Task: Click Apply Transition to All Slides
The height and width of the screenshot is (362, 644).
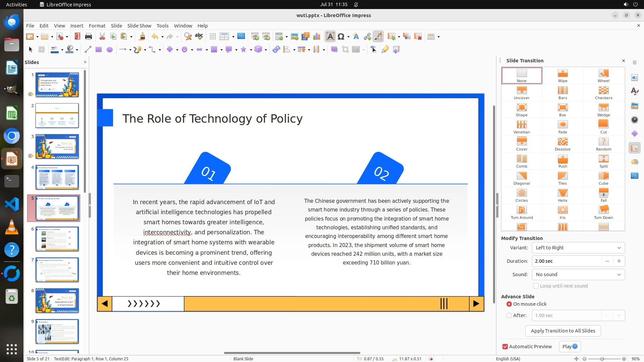Action: pos(563,331)
